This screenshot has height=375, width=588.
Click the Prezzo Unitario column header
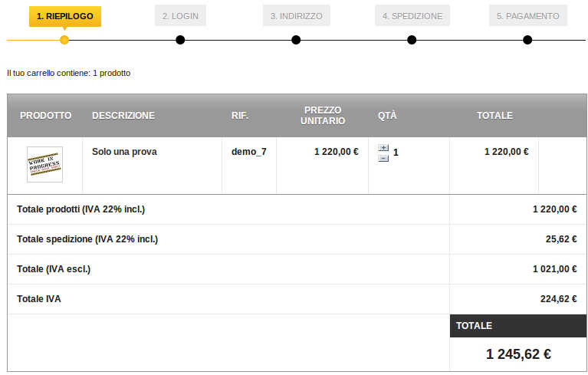coord(323,116)
